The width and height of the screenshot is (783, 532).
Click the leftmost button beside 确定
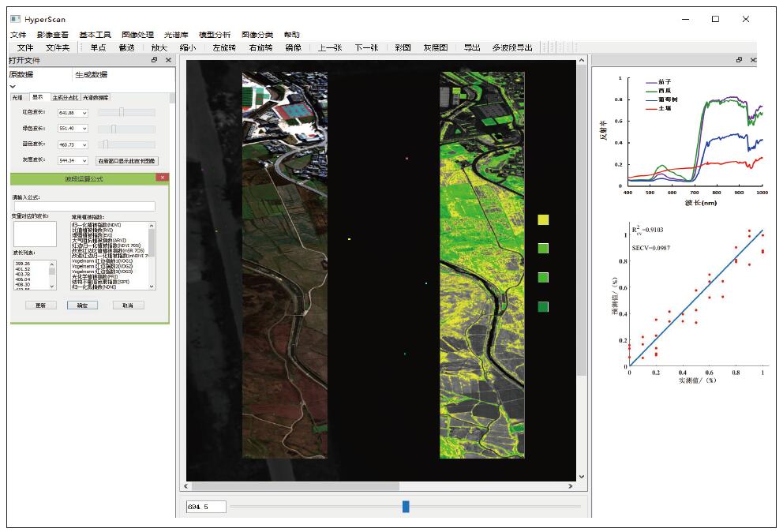pos(41,305)
